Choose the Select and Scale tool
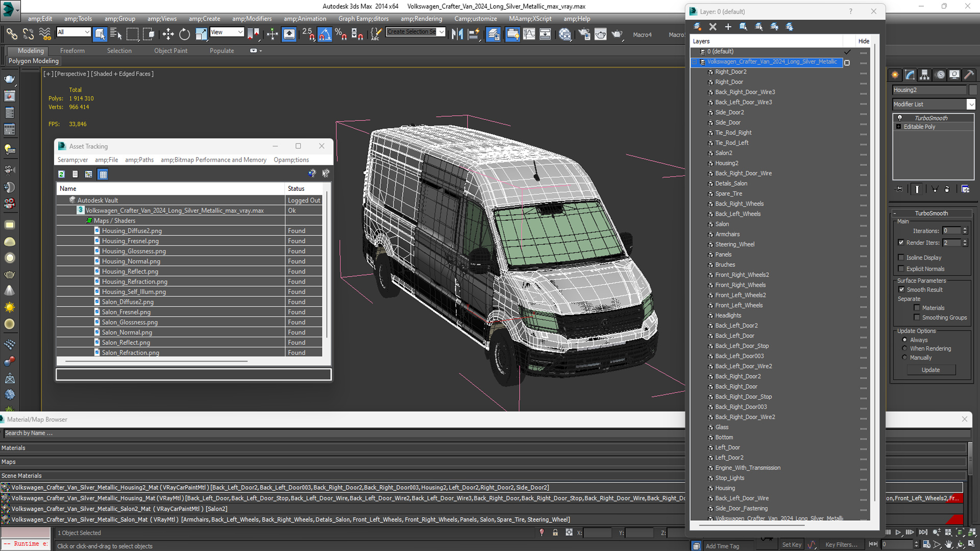980x551 pixels. pyautogui.click(x=201, y=34)
